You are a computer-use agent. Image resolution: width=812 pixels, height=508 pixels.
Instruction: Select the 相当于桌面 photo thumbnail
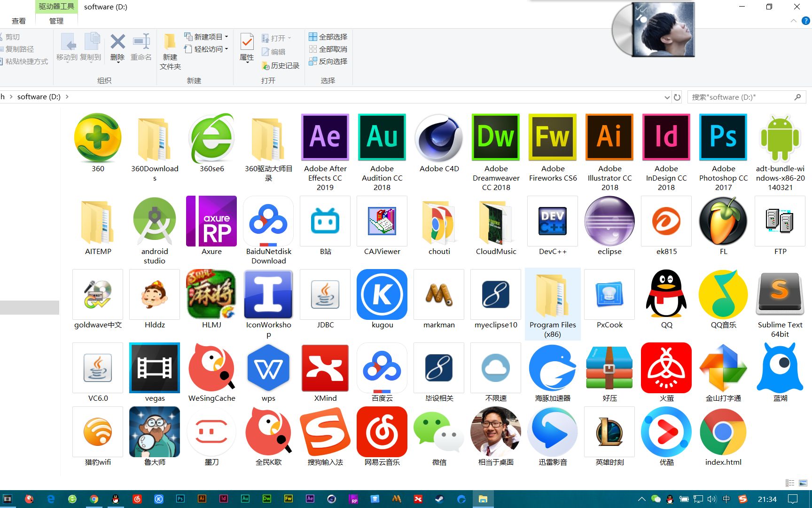tap(496, 432)
